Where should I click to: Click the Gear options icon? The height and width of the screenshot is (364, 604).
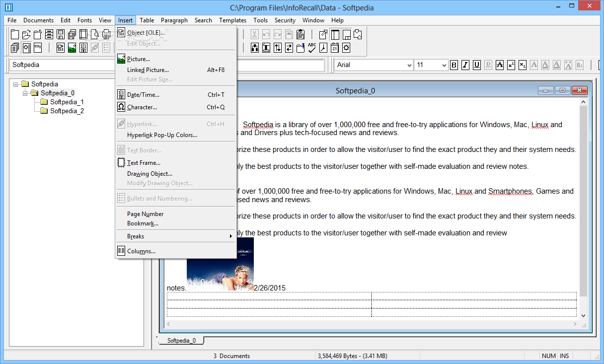point(346,48)
